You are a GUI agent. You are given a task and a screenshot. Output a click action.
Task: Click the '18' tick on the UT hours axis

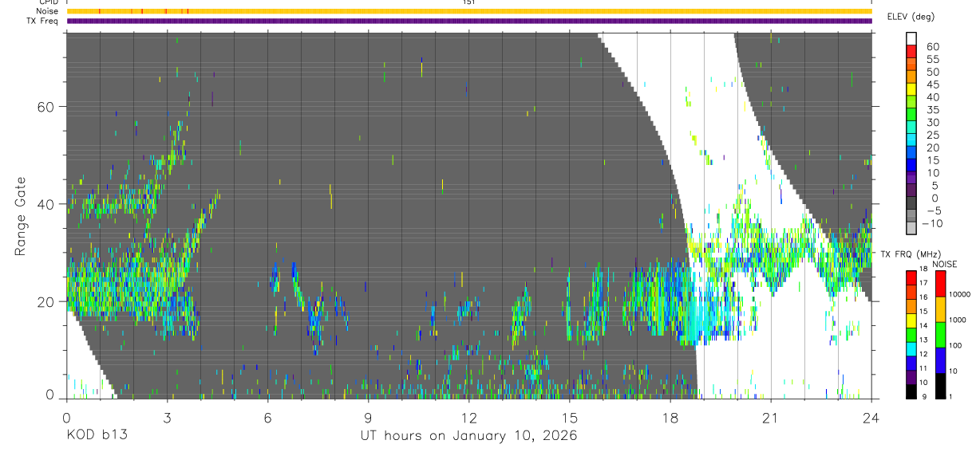point(670,418)
